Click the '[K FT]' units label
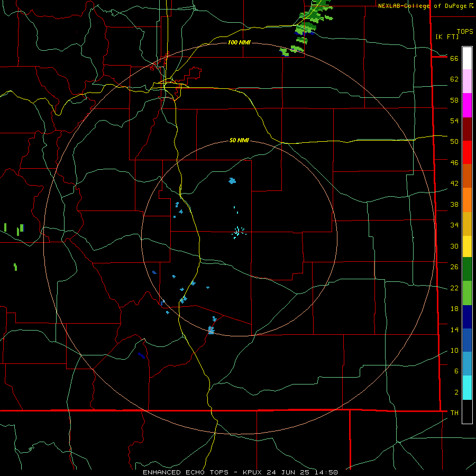The width and height of the screenshot is (476, 476). coord(447,36)
